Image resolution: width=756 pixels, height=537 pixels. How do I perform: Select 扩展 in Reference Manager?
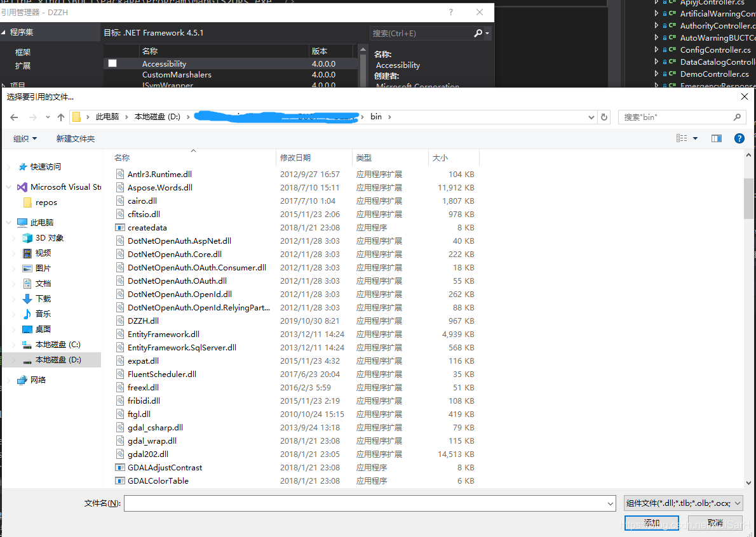pos(23,65)
